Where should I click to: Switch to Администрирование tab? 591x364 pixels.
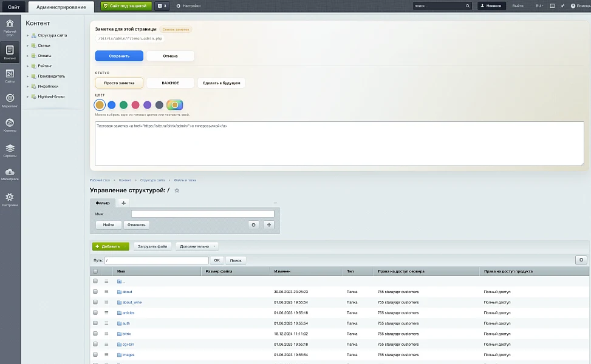point(61,7)
